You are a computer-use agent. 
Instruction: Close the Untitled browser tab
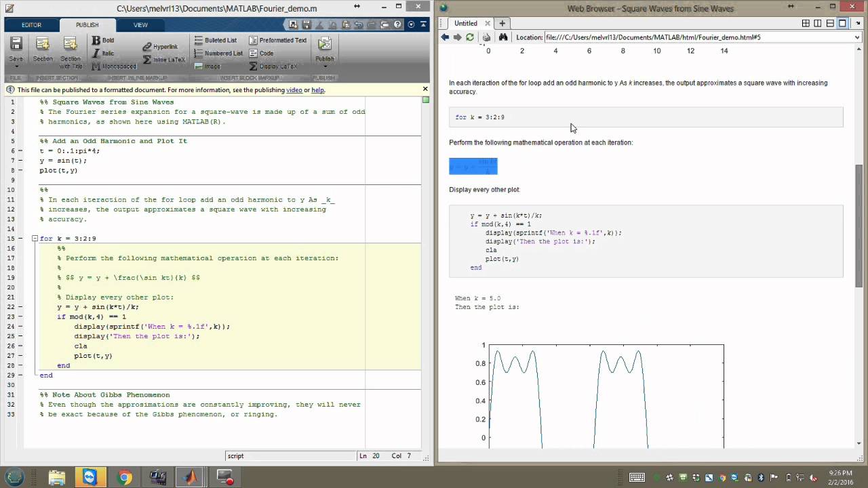tap(488, 23)
